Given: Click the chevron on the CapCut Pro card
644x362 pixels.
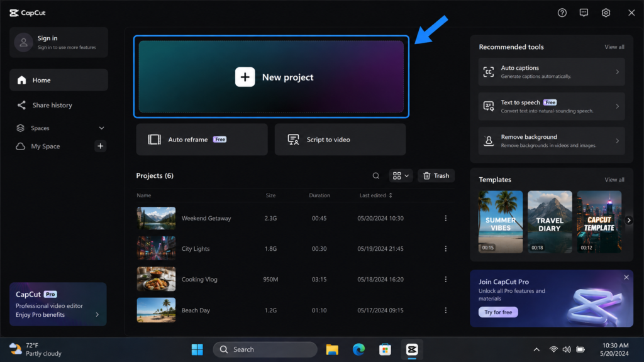Looking at the screenshot, I should [x=97, y=315].
